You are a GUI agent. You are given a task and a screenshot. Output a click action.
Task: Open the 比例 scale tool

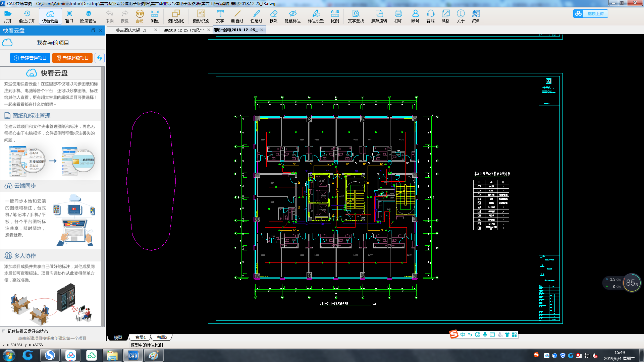pyautogui.click(x=335, y=16)
